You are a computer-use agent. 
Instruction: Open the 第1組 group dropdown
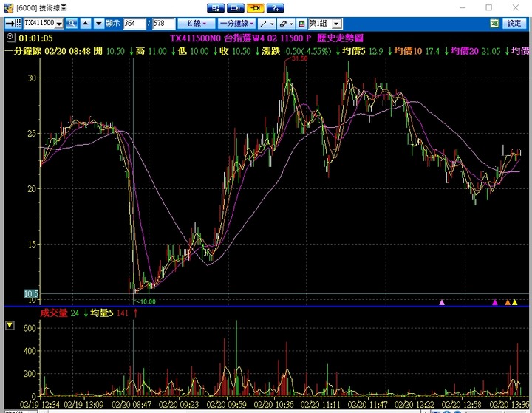[336, 24]
